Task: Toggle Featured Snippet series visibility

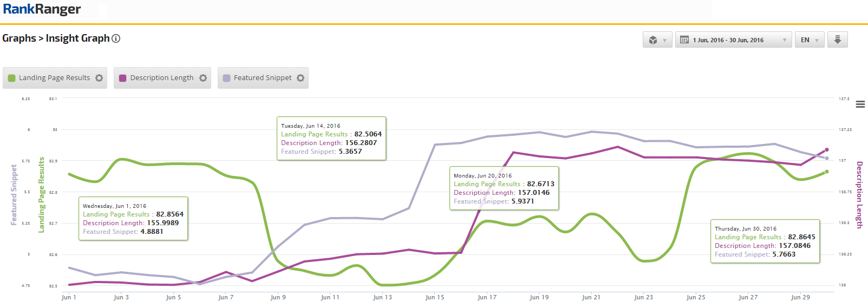Action: [x=263, y=78]
